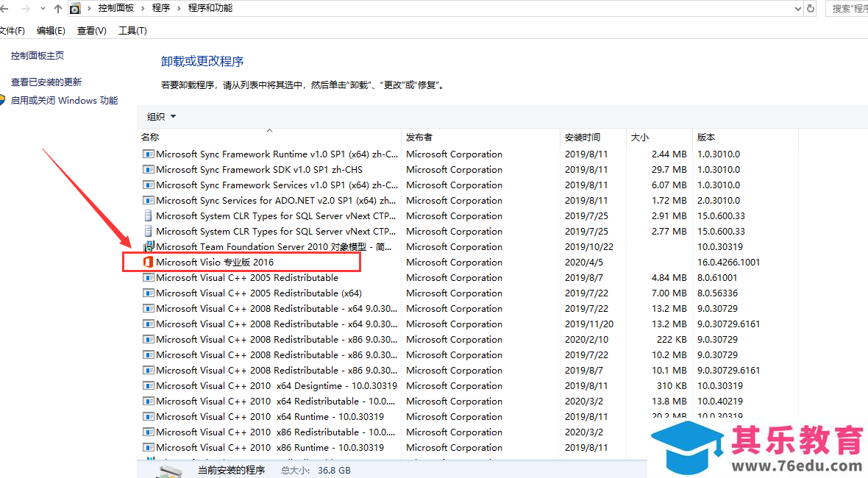
Task: Sort by 安装时间 column header
Action: pyautogui.click(x=583, y=138)
